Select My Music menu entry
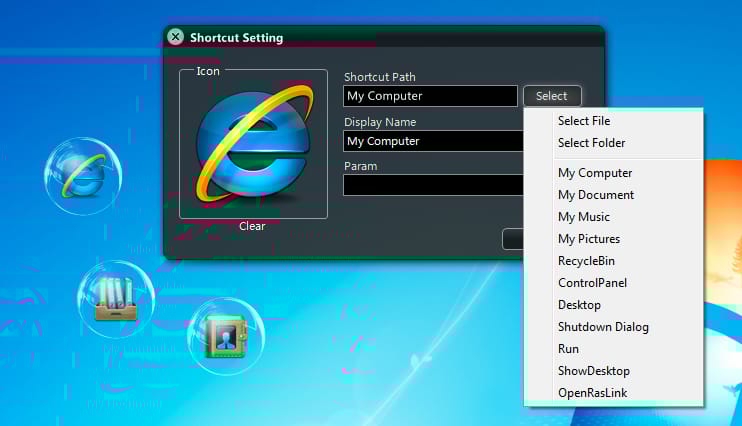This screenshot has width=742, height=426. tap(613, 217)
